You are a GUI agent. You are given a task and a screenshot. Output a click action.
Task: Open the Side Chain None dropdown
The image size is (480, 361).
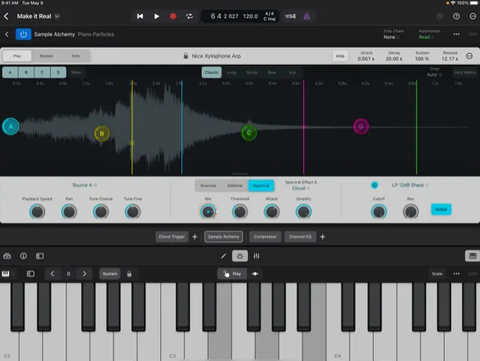[x=393, y=34]
